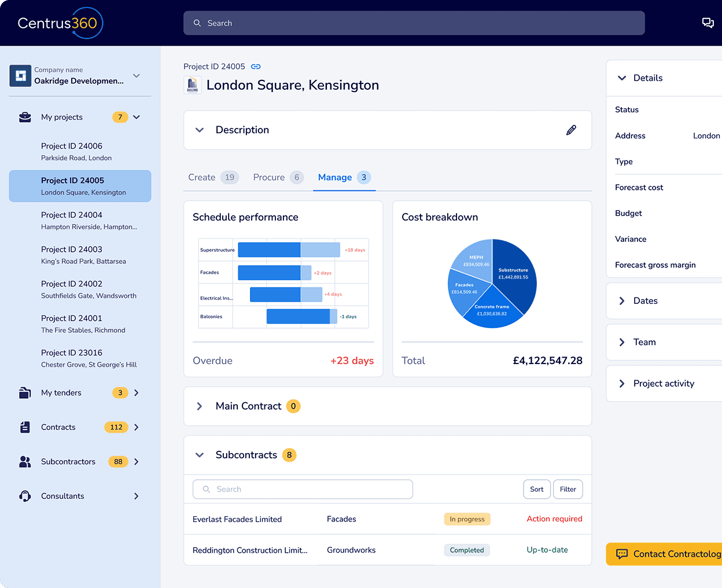Collapse the Subcontracts section
This screenshot has height=588, width=722.
[x=200, y=455]
